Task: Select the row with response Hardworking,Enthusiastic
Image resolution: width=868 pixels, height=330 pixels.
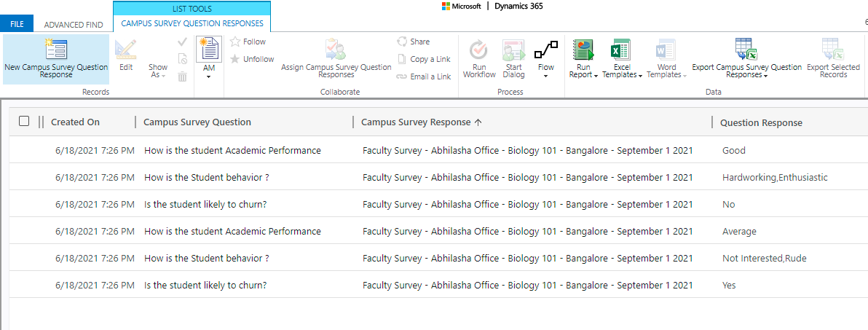Action: tap(774, 177)
